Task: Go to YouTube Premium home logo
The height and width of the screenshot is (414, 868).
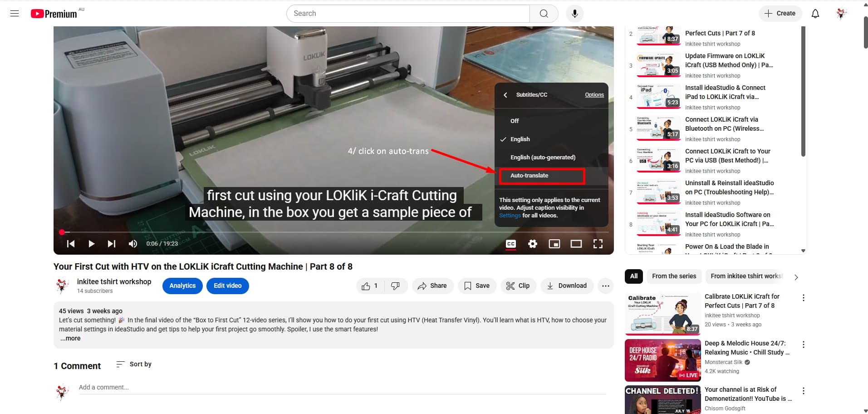Action: point(54,14)
